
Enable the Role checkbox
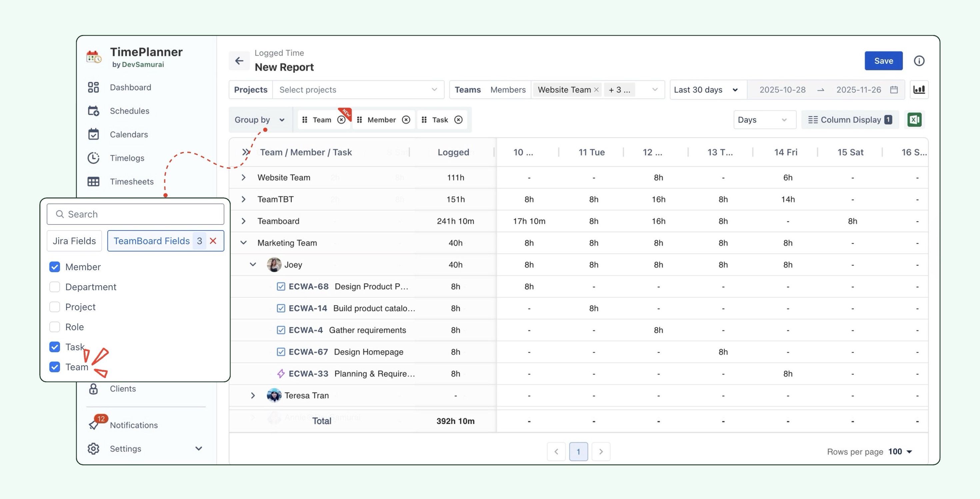(x=55, y=327)
